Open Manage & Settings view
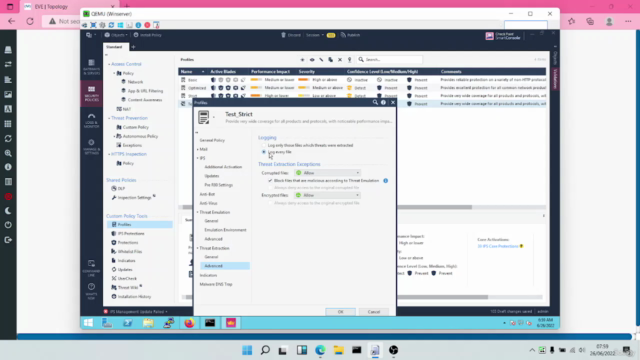The image size is (640, 360). pos(91,146)
